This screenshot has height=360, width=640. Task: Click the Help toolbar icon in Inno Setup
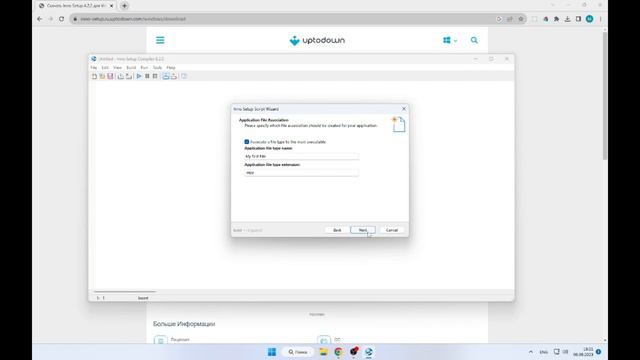click(184, 76)
